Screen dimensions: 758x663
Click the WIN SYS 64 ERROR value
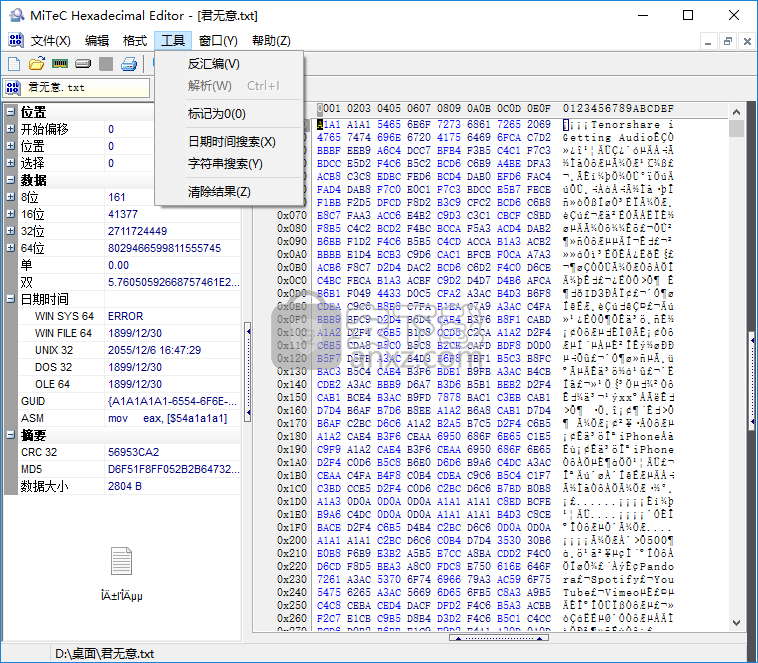[125, 316]
